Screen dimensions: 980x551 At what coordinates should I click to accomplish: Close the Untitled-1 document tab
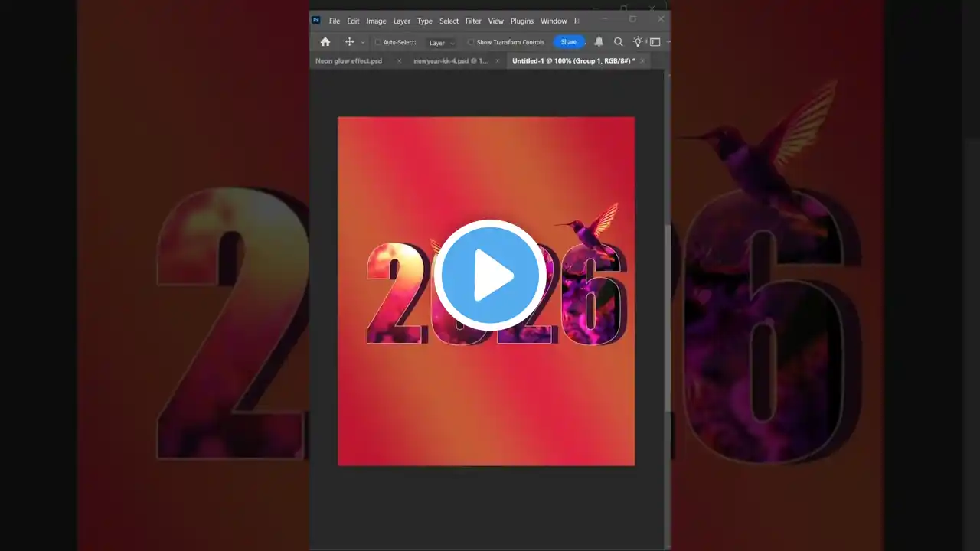(642, 61)
